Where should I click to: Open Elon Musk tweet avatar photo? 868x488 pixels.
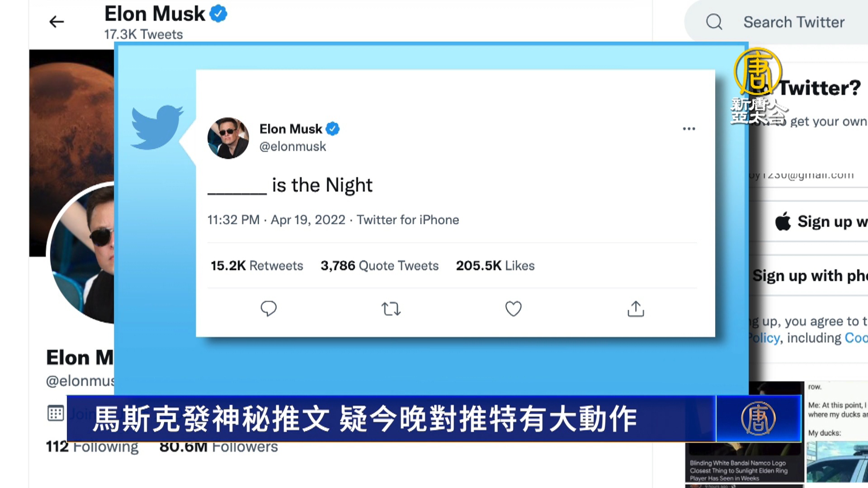[x=228, y=138]
